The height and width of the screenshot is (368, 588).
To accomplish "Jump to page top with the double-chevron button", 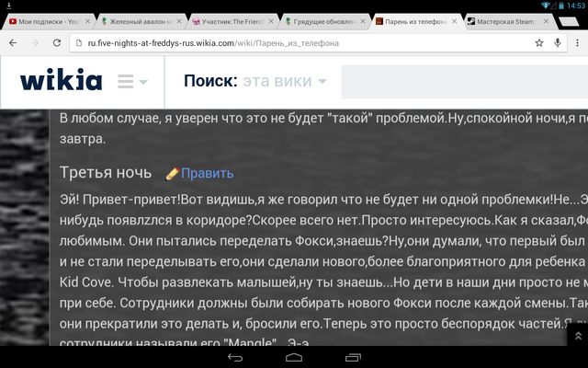I will [x=578, y=335].
